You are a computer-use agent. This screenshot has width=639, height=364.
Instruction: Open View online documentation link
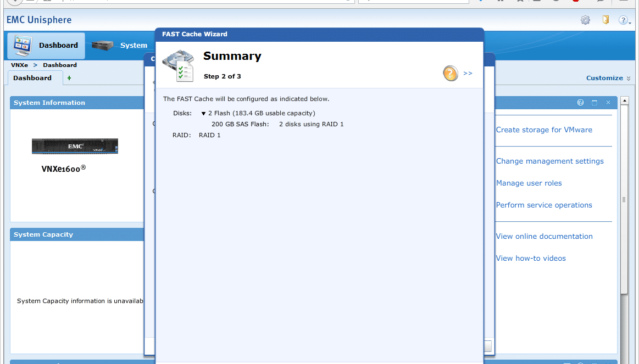pos(544,237)
